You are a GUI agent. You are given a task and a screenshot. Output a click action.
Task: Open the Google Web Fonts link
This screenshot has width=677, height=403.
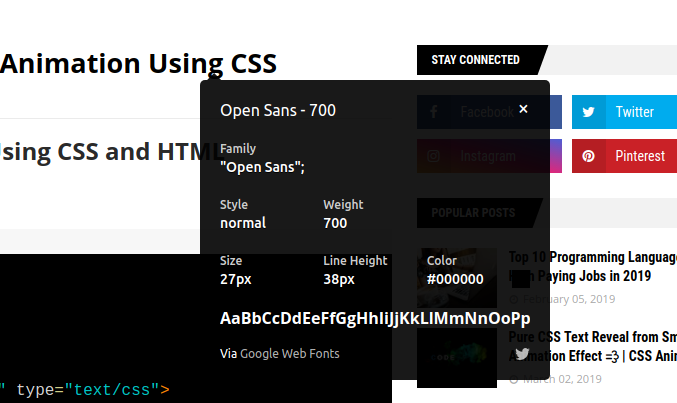(289, 353)
